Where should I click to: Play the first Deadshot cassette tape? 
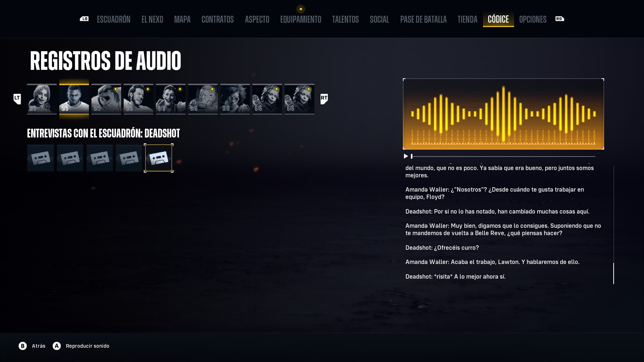click(x=41, y=158)
